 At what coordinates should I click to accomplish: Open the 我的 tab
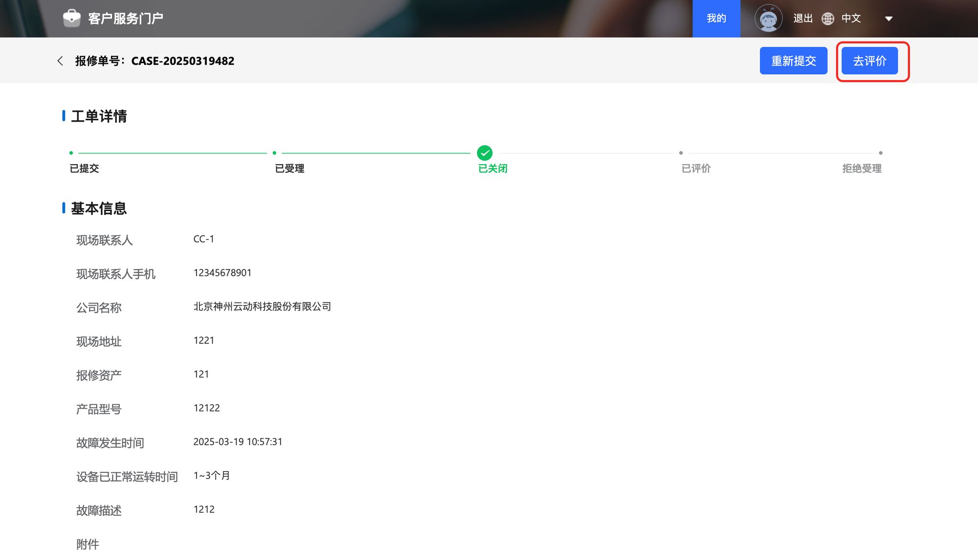point(716,19)
